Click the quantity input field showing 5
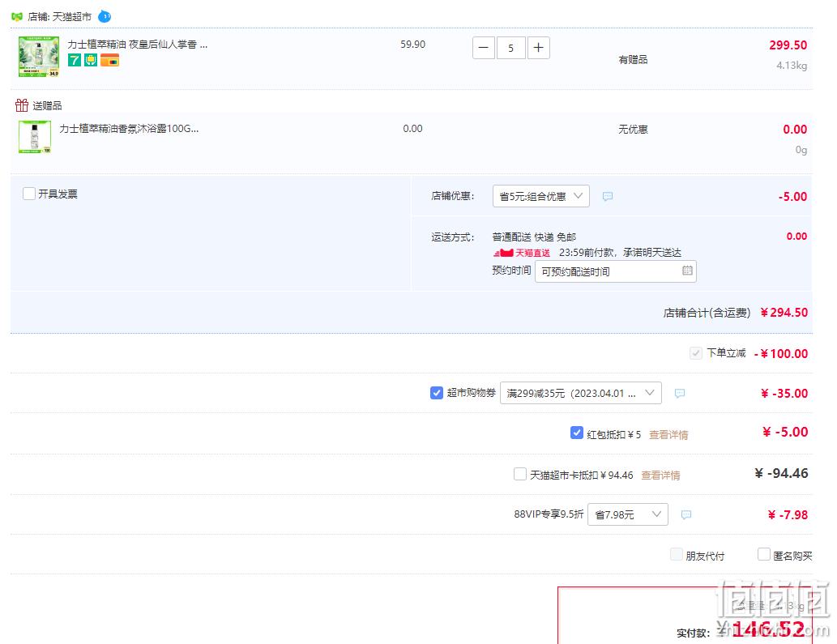Screen dimensions: 837x644 click(x=510, y=48)
